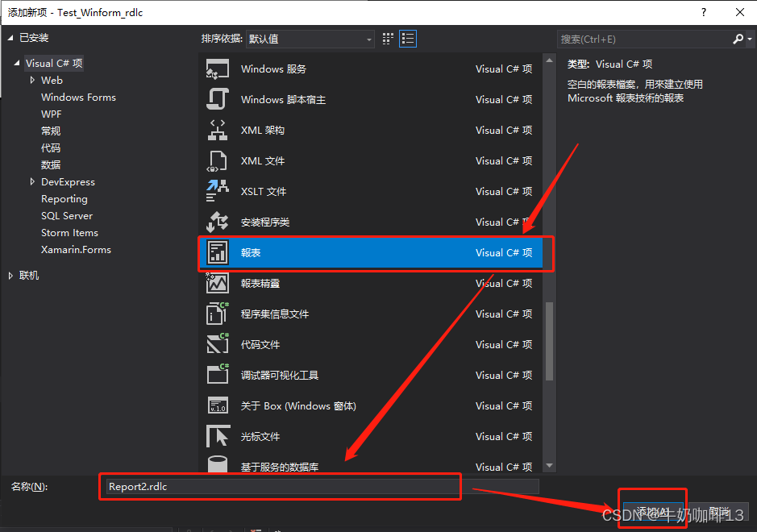Image resolution: width=757 pixels, height=532 pixels.
Task: Expand the 联机 tree section
Action: [10, 276]
